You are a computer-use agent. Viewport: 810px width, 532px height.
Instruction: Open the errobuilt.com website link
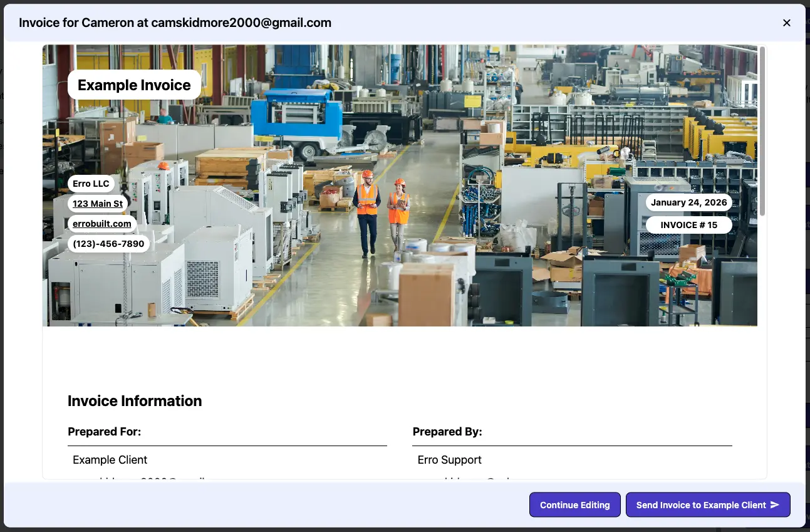102,224
